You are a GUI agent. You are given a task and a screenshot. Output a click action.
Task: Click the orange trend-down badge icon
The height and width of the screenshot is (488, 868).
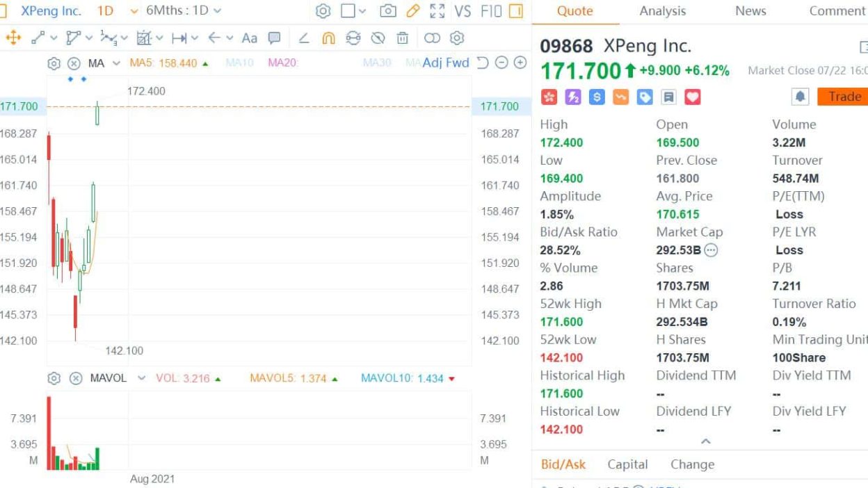[620, 97]
